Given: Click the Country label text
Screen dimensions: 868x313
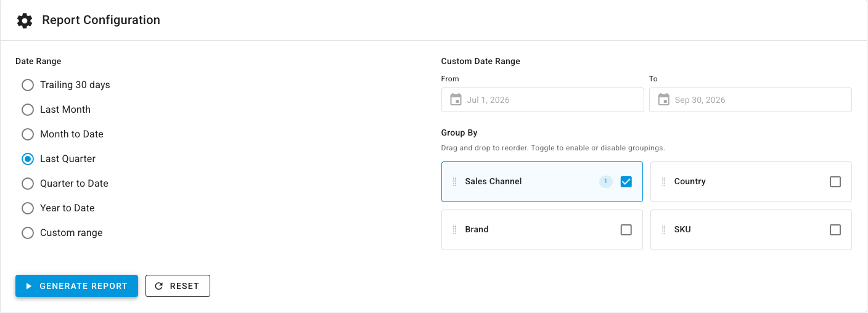Looking at the screenshot, I should coord(690,182).
